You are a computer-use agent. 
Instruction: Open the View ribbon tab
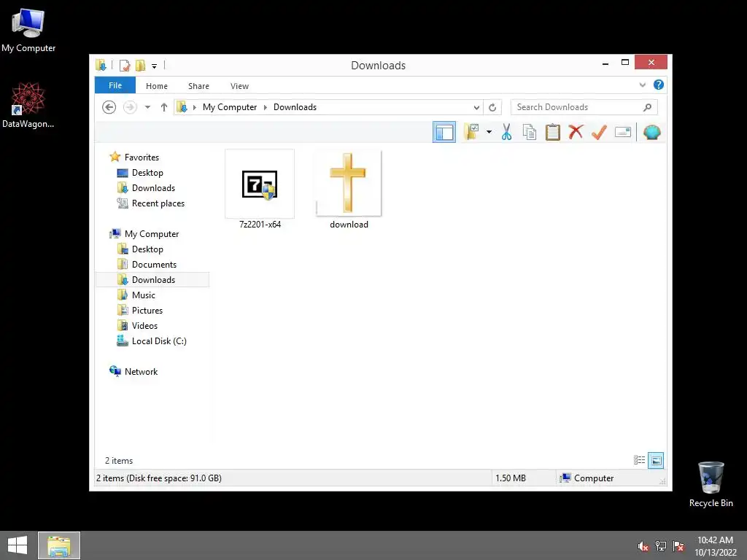point(239,86)
